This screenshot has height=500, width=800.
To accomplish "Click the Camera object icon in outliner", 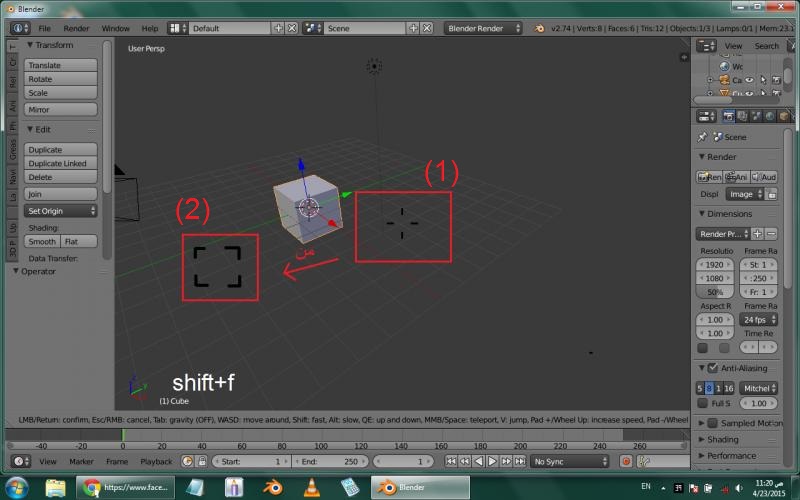I will click(724, 80).
